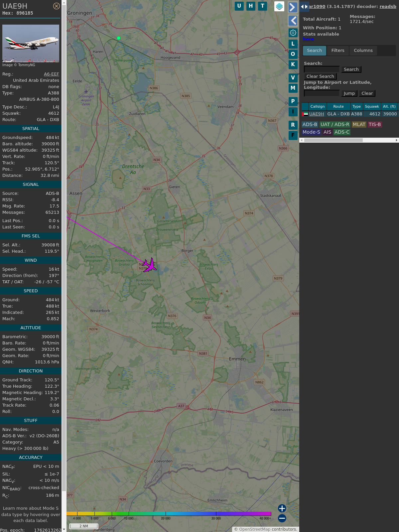Click the U map button
This screenshot has width=399, height=532.
(x=239, y=6)
